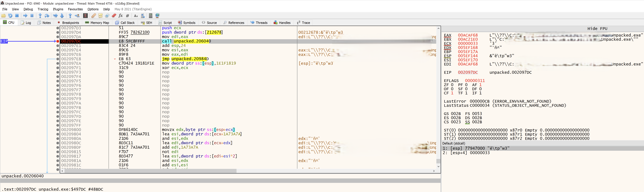This screenshot has height=192, width=644.
Task: Open the Options menu
Action: coord(93,9)
